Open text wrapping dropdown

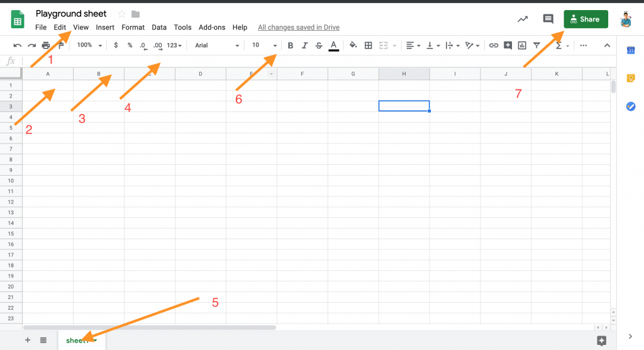coord(452,46)
